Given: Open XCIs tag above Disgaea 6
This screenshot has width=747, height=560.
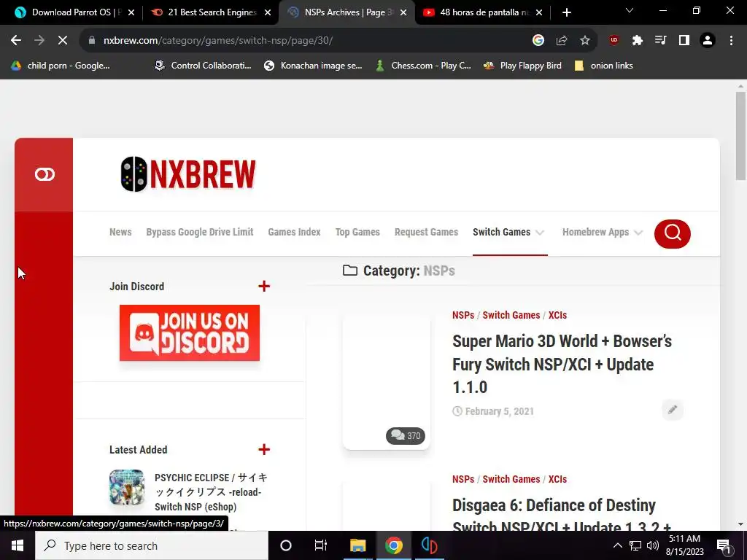Looking at the screenshot, I should click(557, 479).
